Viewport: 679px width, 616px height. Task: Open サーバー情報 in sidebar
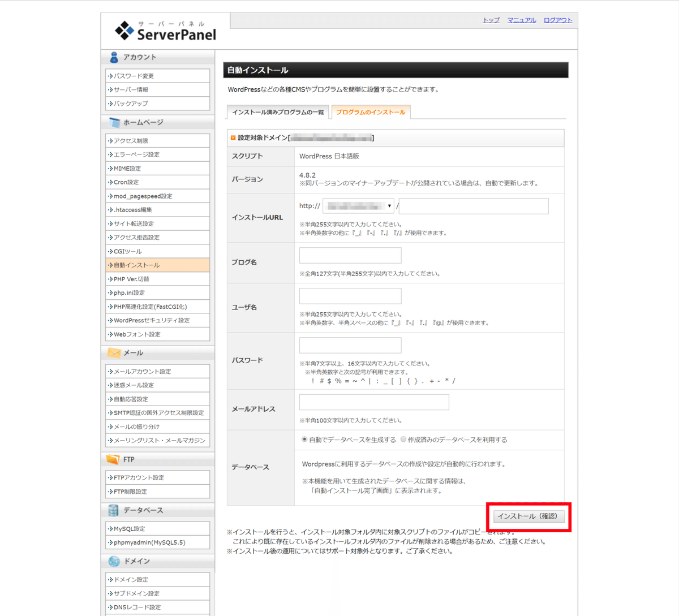coord(157,89)
